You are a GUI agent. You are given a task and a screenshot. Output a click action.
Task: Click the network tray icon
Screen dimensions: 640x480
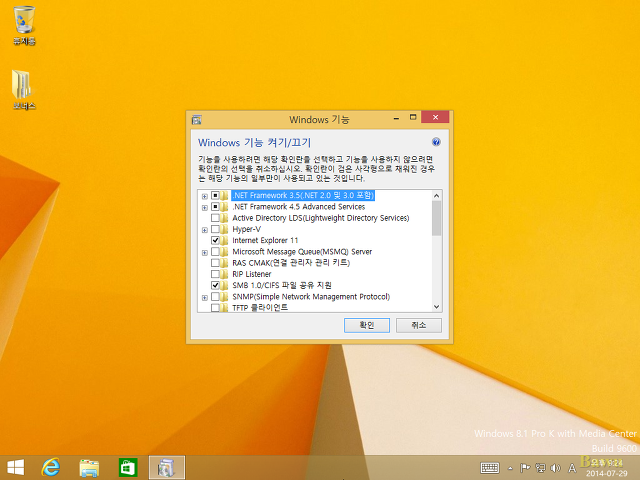tap(540, 468)
